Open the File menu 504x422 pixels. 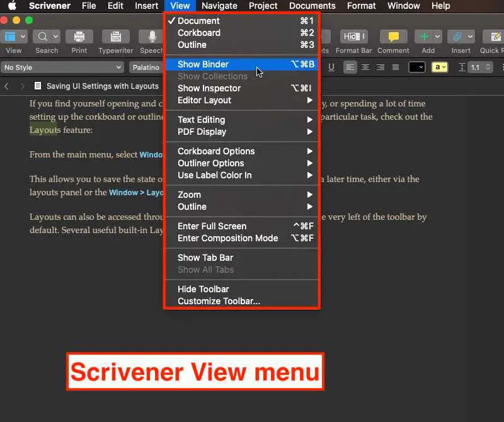pyautogui.click(x=89, y=6)
